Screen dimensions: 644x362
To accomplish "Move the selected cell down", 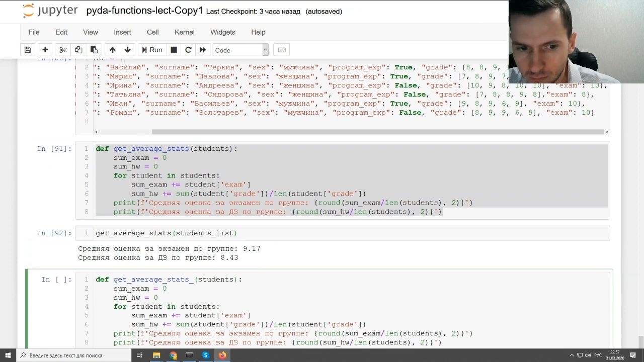I will [128, 50].
